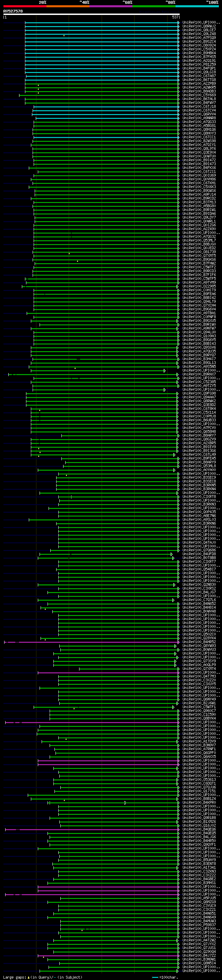Viewport: 222px width, 980px height.
Task: Choose the row label UniRef100_Q9FG98
Action: pyautogui.click(x=199, y=393)
